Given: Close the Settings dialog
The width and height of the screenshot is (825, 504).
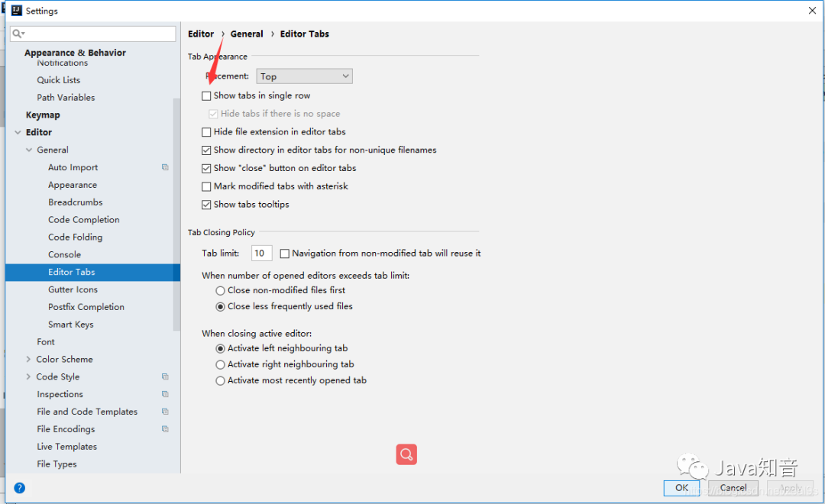Looking at the screenshot, I should 812,11.
